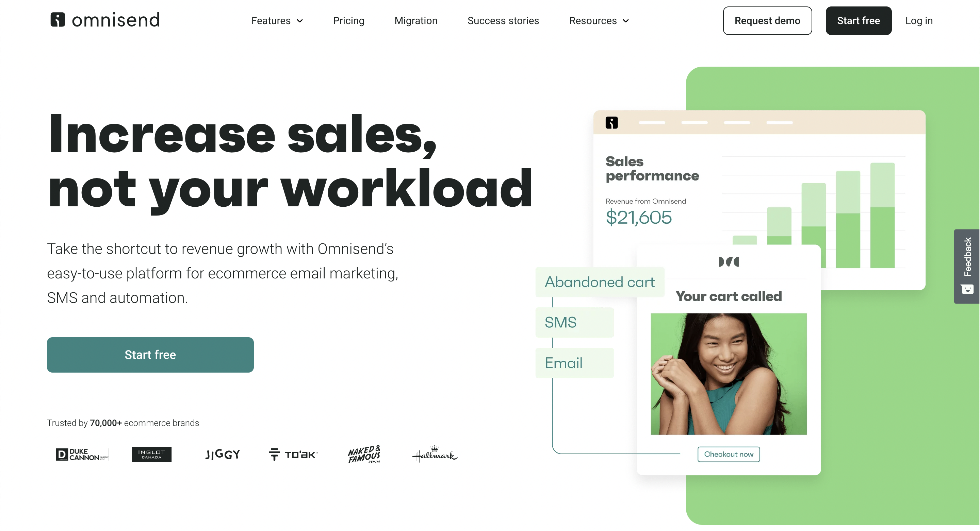Click the Email channel icon in workflow
The width and height of the screenshot is (980, 531).
pos(565,362)
